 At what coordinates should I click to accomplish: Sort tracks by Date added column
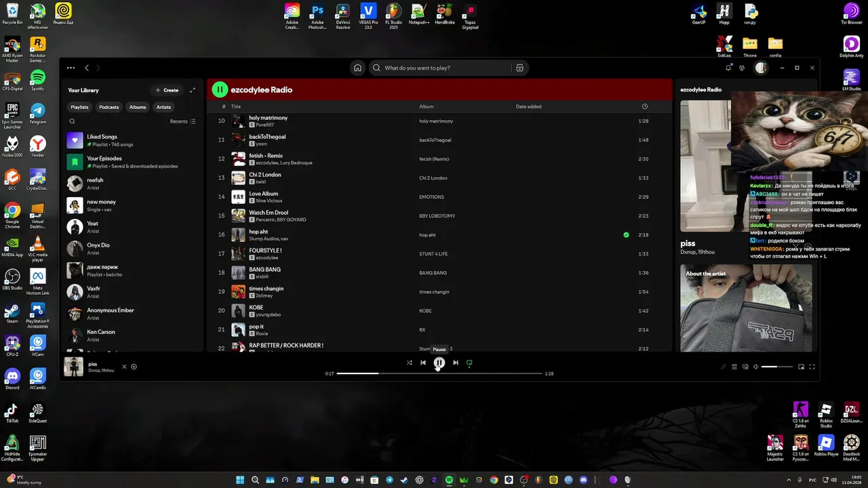tap(528, 106)
